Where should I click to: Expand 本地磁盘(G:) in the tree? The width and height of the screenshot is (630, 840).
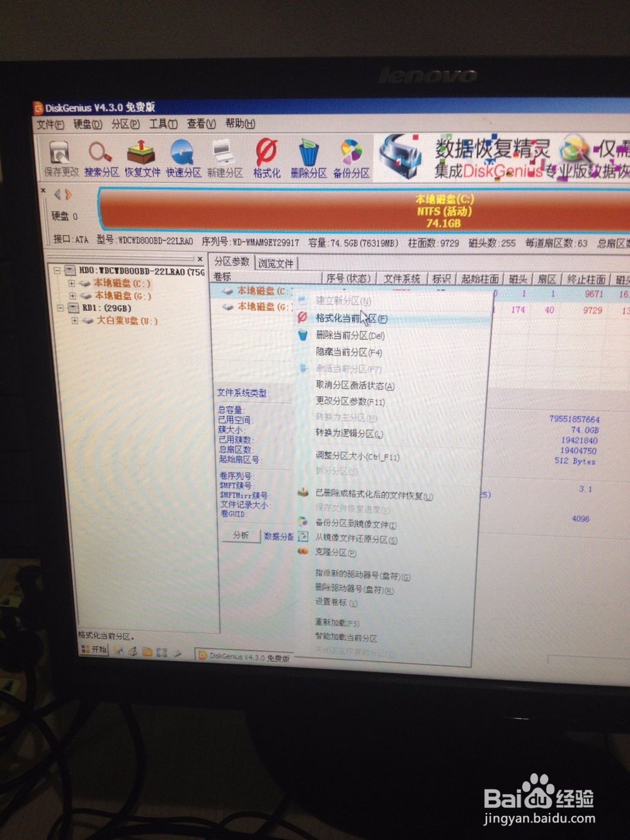click(72, 296)
